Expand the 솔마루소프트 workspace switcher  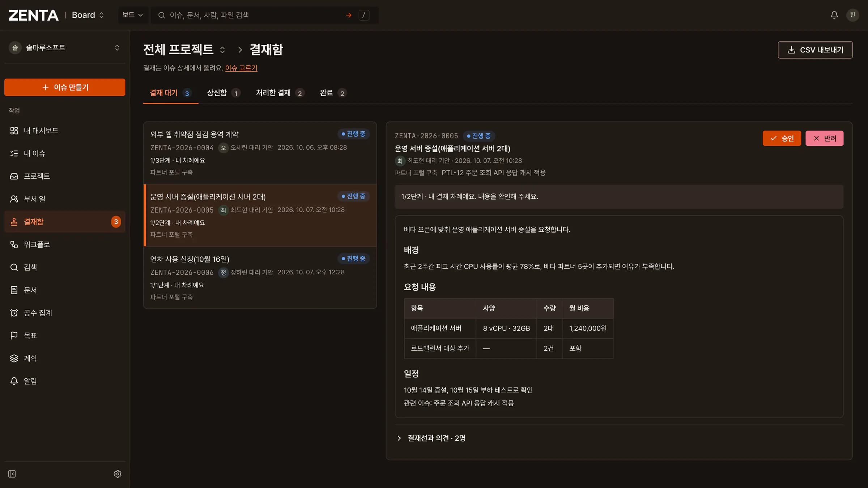(x=65, y=48)
